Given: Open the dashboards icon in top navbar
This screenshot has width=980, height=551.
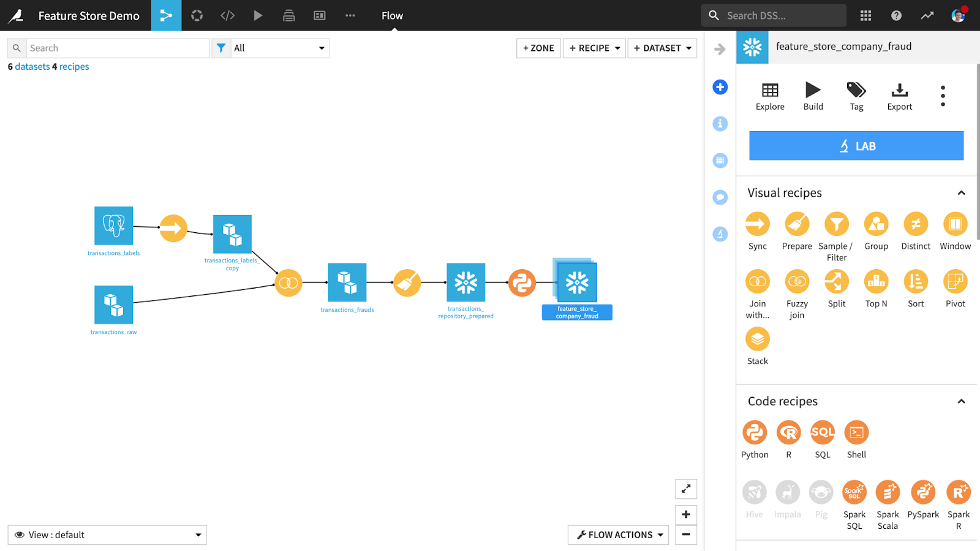Looking at the screenshot, I should coord(319,15).
